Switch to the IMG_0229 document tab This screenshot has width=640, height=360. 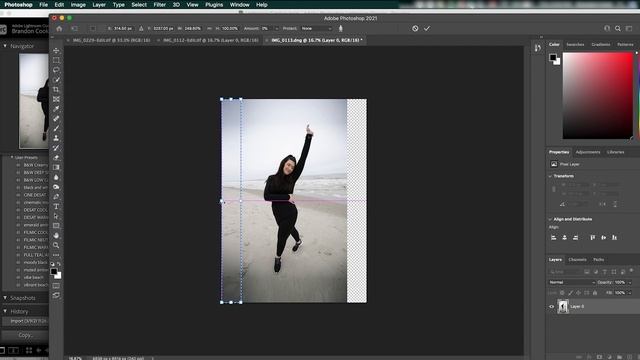111,40
